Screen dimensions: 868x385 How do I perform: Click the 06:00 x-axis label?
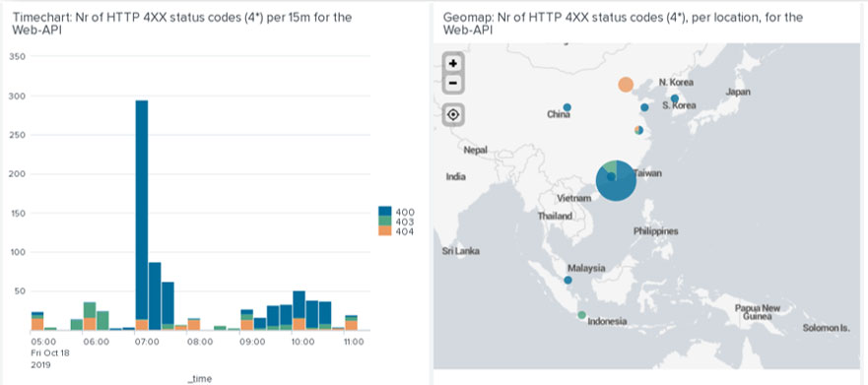click(96, 342)
